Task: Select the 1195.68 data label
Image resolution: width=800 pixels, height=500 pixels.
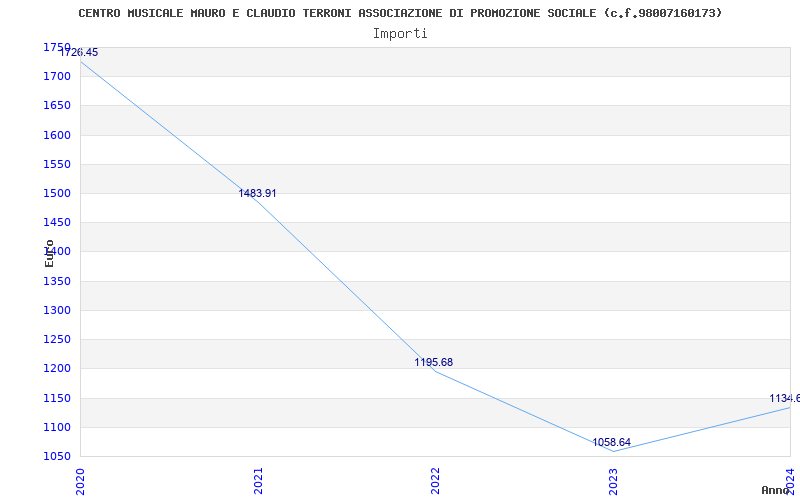Action: coord(434,362)
